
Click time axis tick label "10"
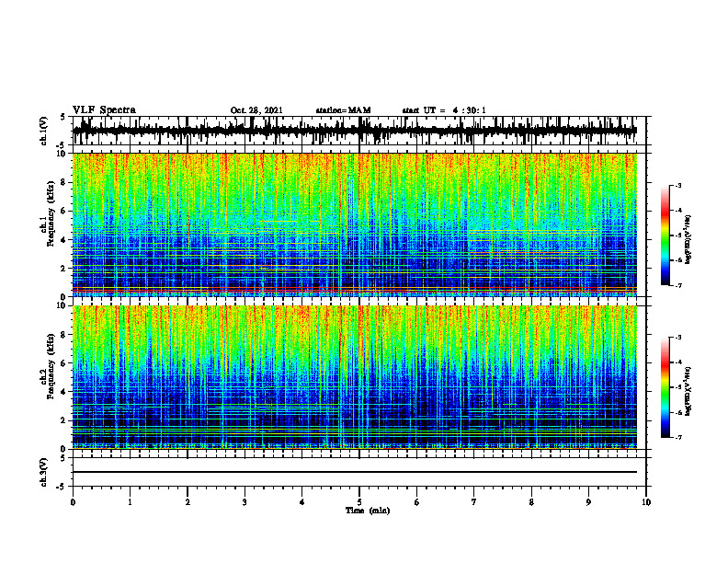pyautogui.click(x=646, y=502)
